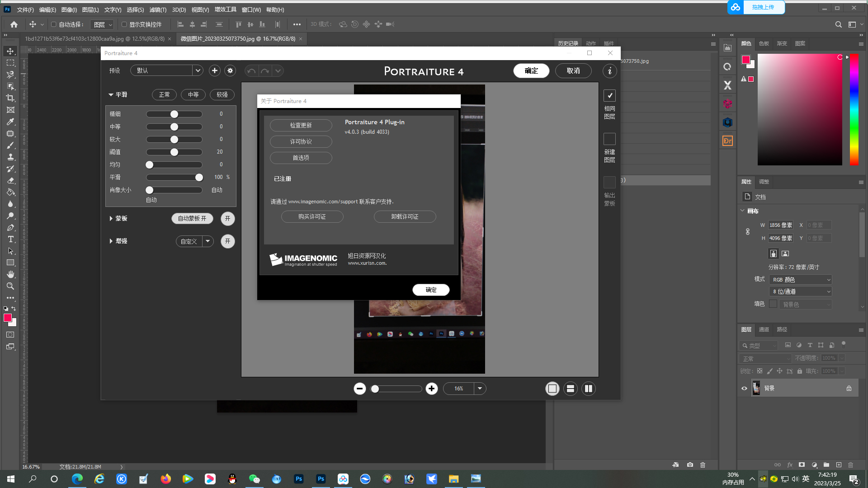The image size is (868, 488).
Task: Open the Custom enhancement dropdown arrow
Action: tap(208, 241)
